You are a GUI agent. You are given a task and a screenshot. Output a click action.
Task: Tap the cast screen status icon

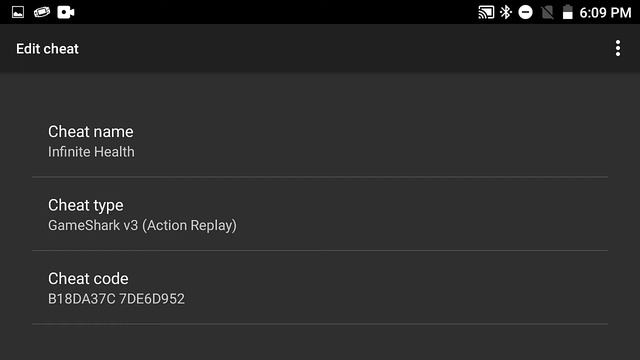(x=486, y=12)
